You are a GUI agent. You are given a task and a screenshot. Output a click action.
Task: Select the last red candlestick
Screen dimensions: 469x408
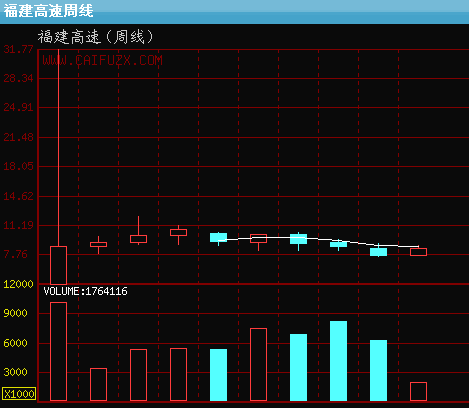(418, 252)
